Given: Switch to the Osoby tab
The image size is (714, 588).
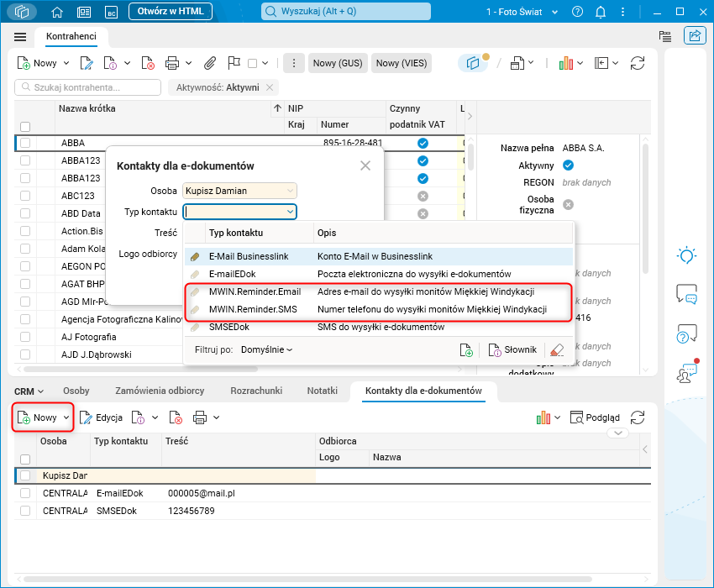Looking at the screenshot, I should (x=76, y=391).
